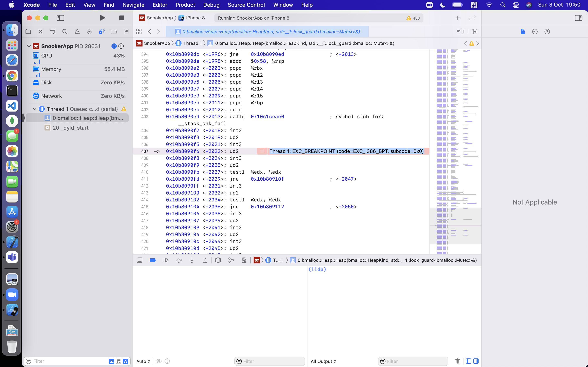588x367 pixels.
Task: Click the View Debugging hierarchy icon
Action: coord(218,260)
